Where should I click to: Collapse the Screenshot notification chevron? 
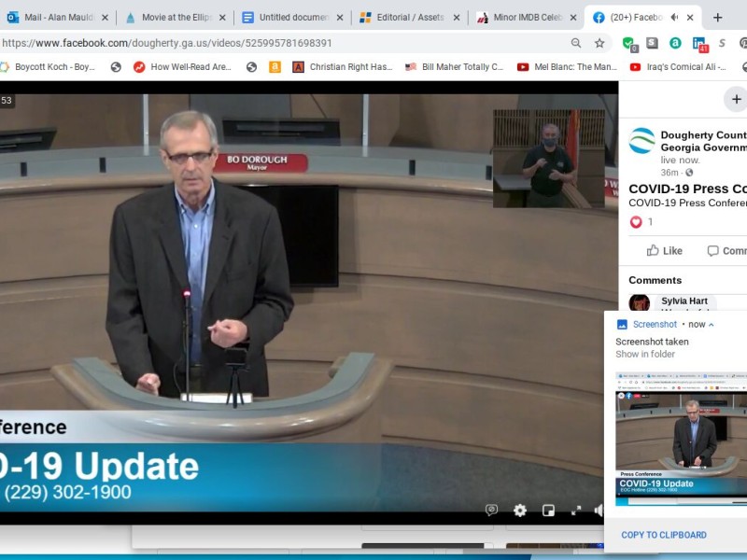pyautogui.click(x=712, y=325)
